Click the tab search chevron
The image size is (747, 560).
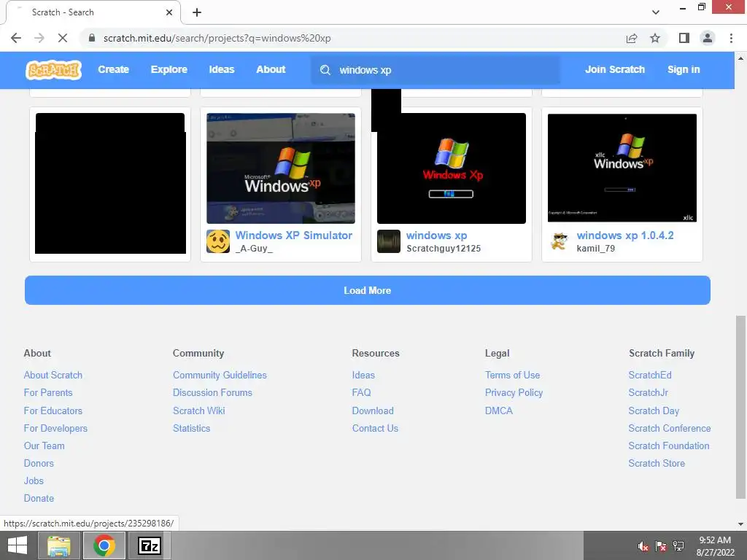(x=656, y=12)
